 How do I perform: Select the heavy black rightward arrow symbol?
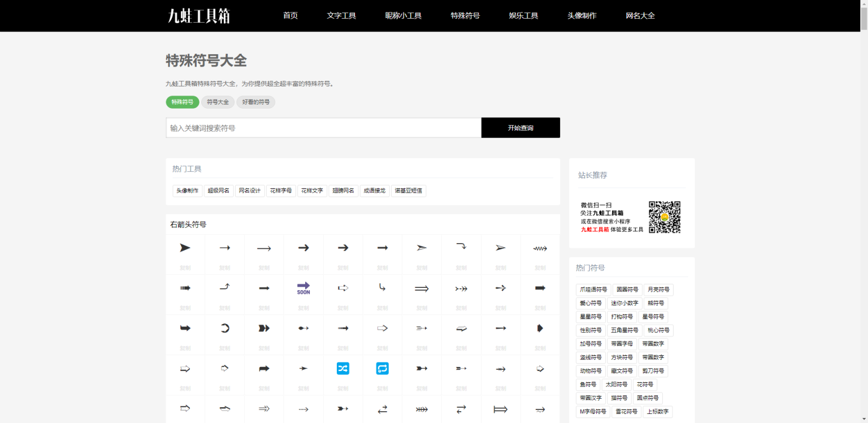coord(540,288)
